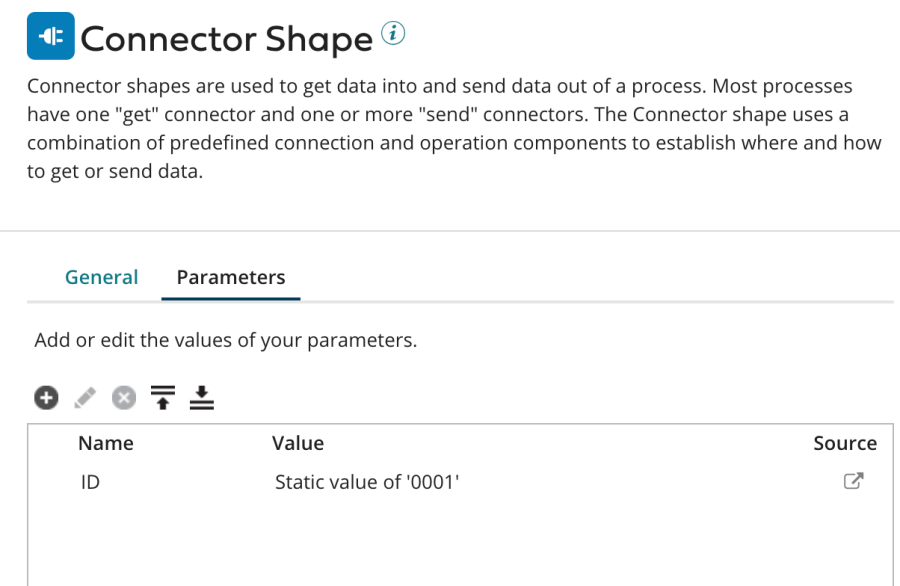Screen dimensions: 900x586
Task: Select the ID parameter name cell
Action: pyautogui.click(x=90, y=482)
